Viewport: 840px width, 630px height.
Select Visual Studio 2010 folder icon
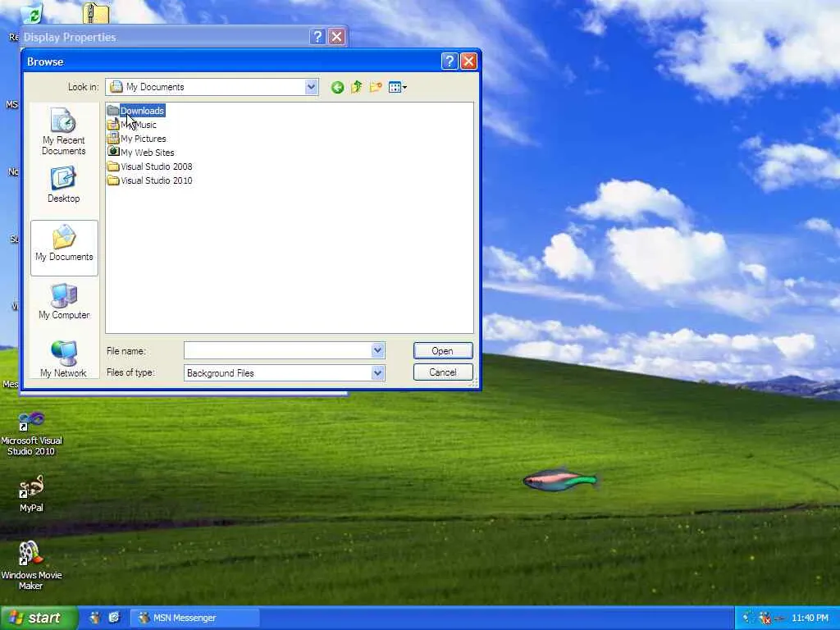(x=112, y=180)
